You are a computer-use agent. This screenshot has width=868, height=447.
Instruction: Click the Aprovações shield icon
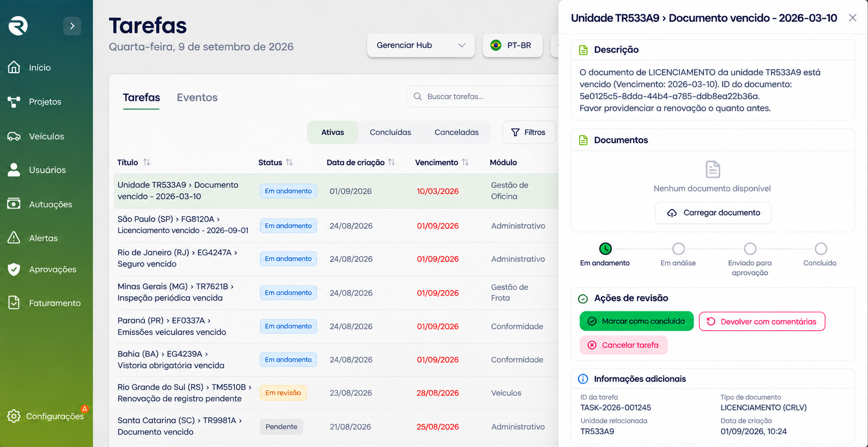tap(14, 269)
